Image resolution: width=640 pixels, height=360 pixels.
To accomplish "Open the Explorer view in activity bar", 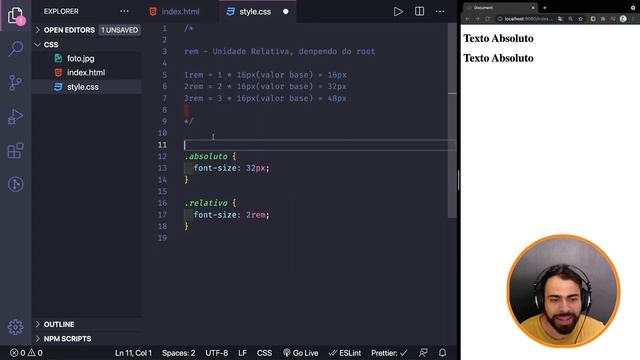I will click(x=16, y=16).
